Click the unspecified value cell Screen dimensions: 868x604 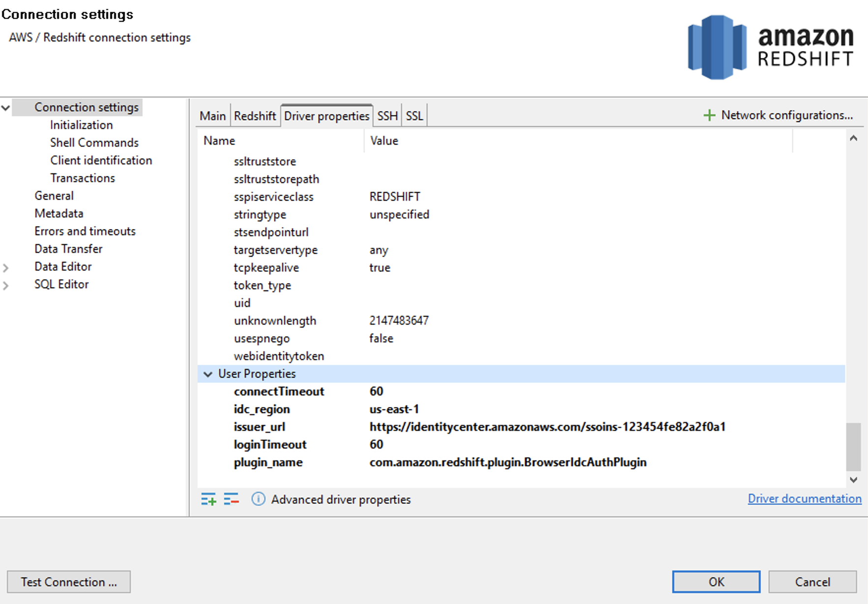pos(399,214)
